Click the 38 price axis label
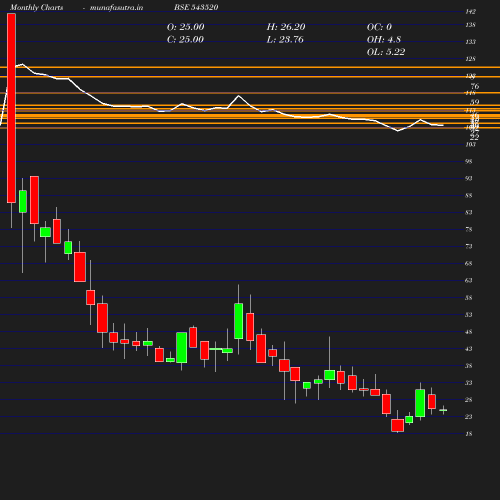The image size is (500, 500). click(x=469, y=366)
